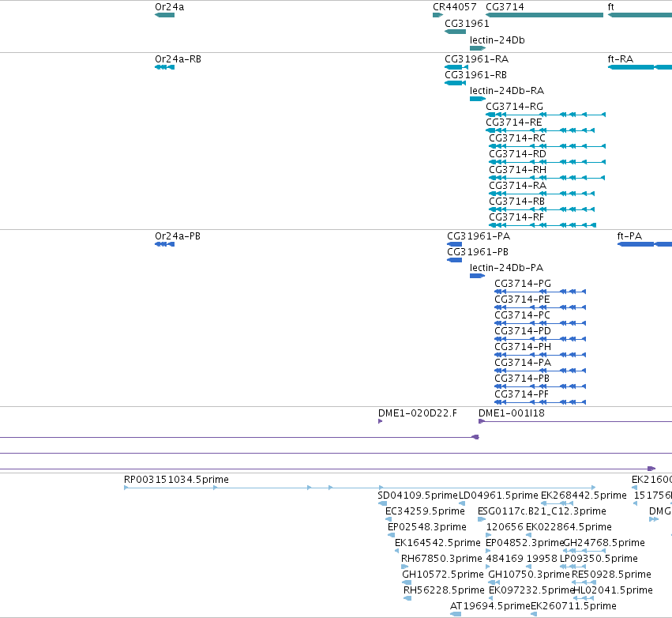Select the GH10750.3prime label

tap(529, 575)
